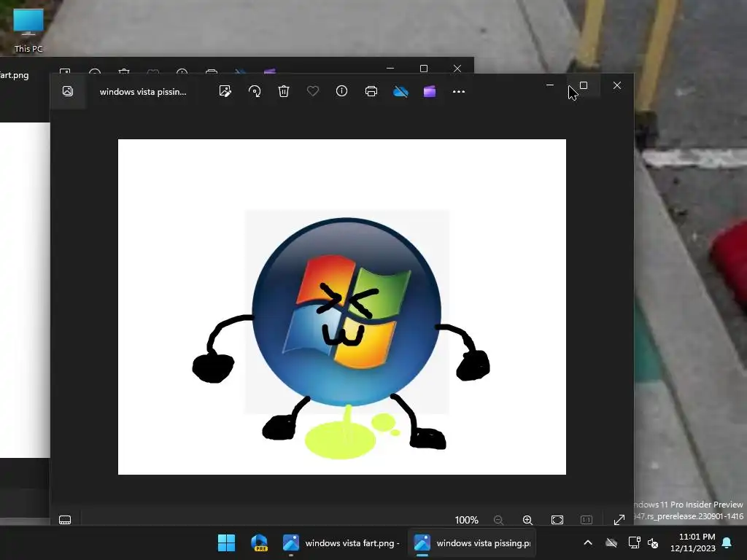Image resolution: width=747 pixels, height=560 pixels.
Task: Click the OneDrive tray icon
Action: [x=611, y=542]
